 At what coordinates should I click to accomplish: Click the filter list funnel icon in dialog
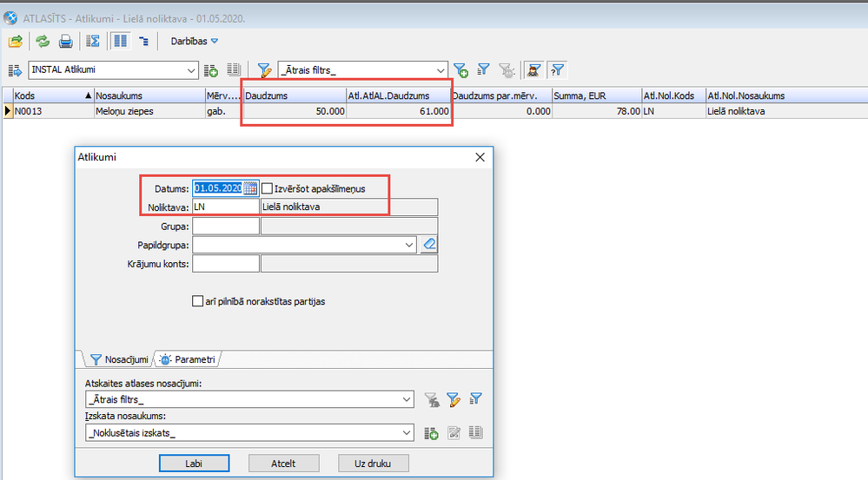click(x=475, y=398)
